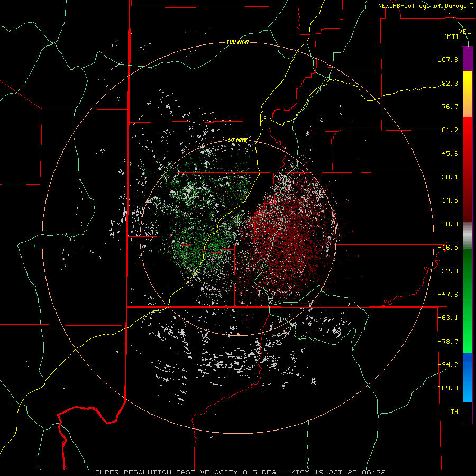Image resolution: width=476 pixels, height=476 pixels.
Task: Click the NEXLAB-College of DuPage watermark text
Action: pyautogui.click(x=422, y=6)
